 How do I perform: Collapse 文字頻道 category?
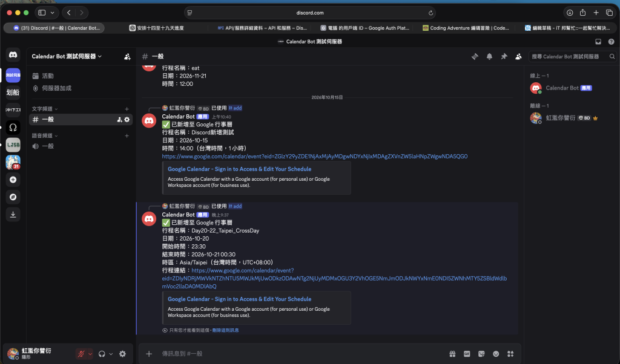pyautogui.click(x=45, y=109)
